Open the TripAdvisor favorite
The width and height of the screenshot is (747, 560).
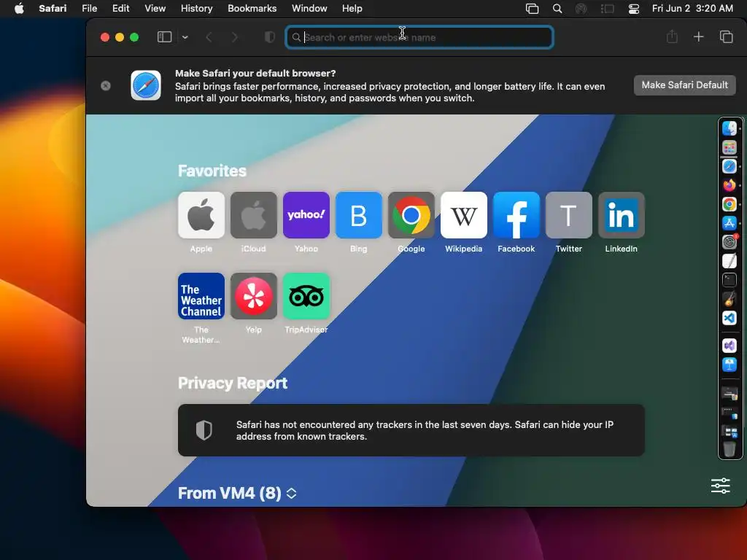(306, 296)
